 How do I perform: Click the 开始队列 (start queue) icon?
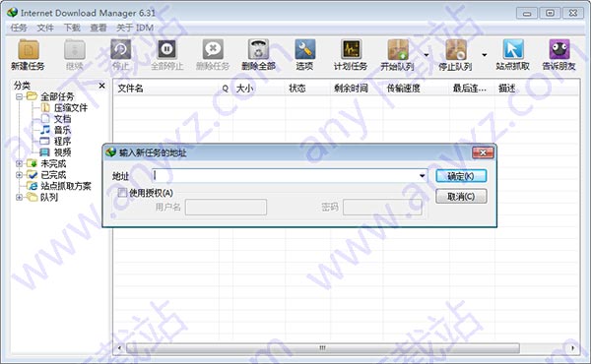click(398, 50)
